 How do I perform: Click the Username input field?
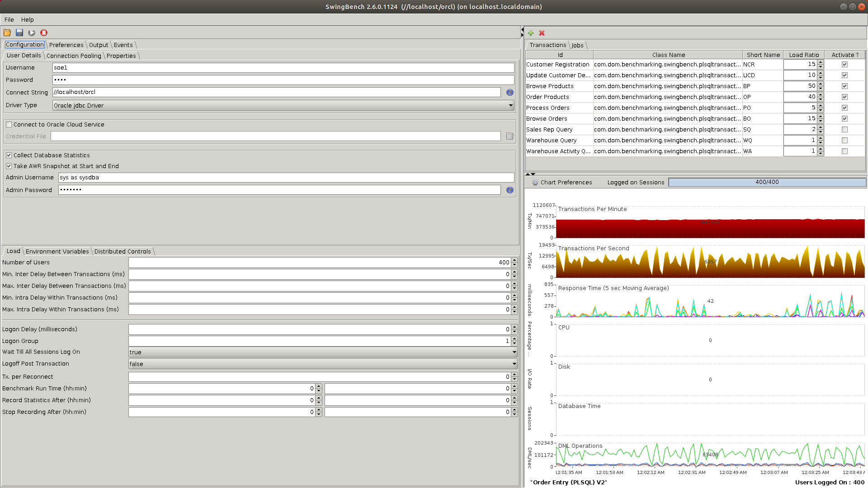[x=283, y=68]
